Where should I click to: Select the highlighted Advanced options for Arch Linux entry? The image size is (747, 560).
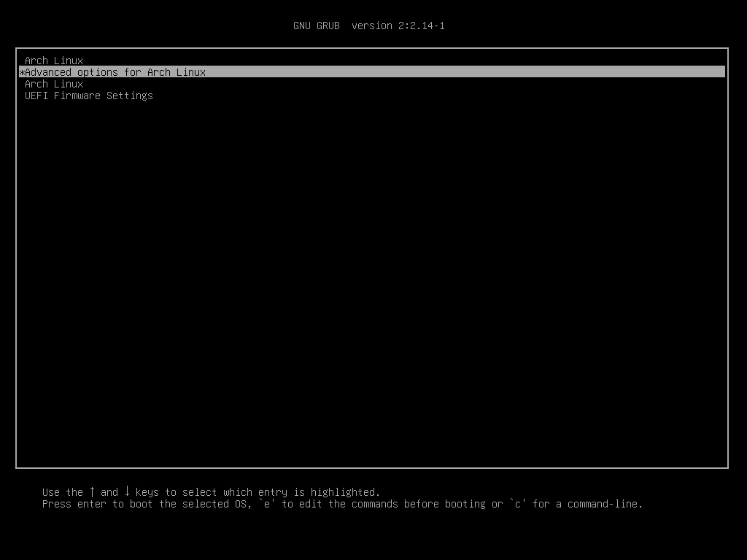pos(371,72)
